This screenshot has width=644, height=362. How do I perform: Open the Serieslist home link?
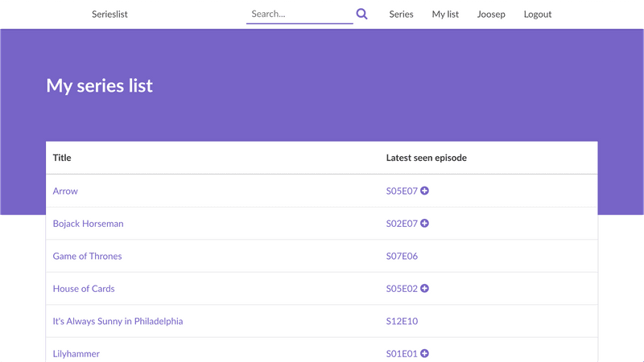point(109,14)
